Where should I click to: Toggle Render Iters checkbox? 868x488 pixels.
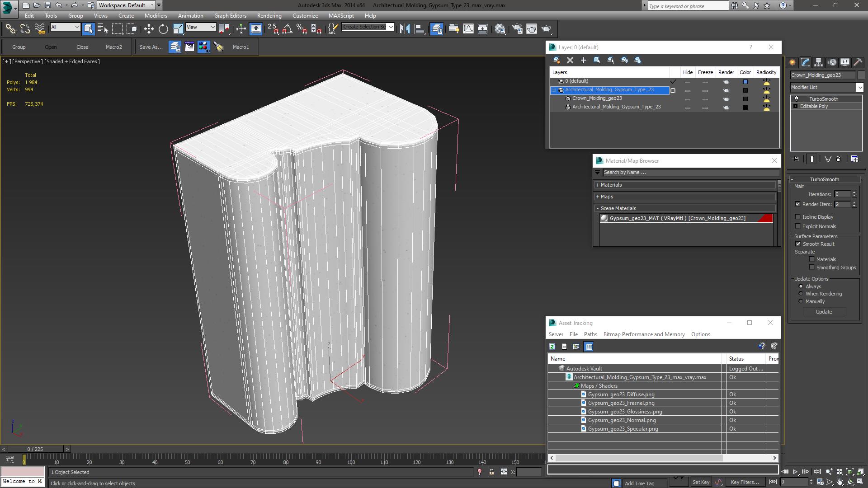(x=797, y=204)
